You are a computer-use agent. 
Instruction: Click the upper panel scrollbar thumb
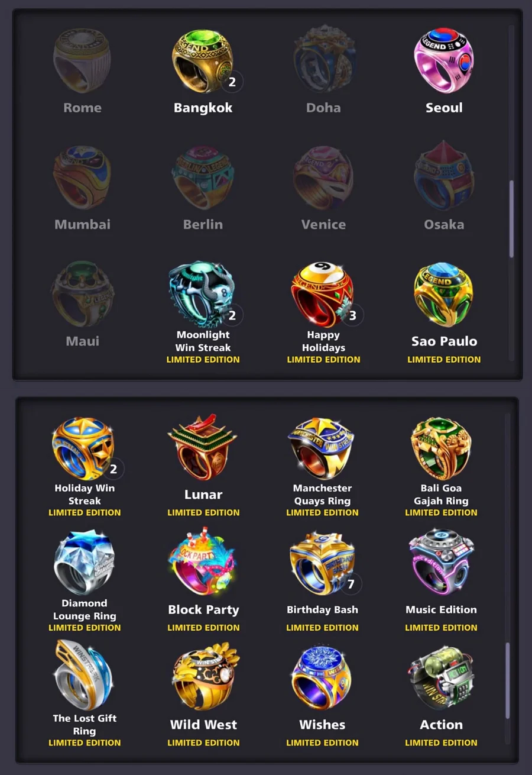[x=511, y=219]
